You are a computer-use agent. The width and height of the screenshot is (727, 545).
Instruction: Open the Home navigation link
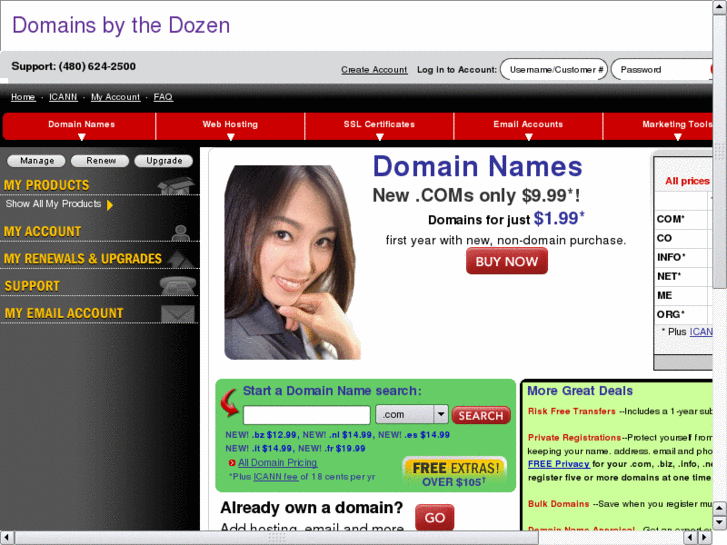pos(23,97)
